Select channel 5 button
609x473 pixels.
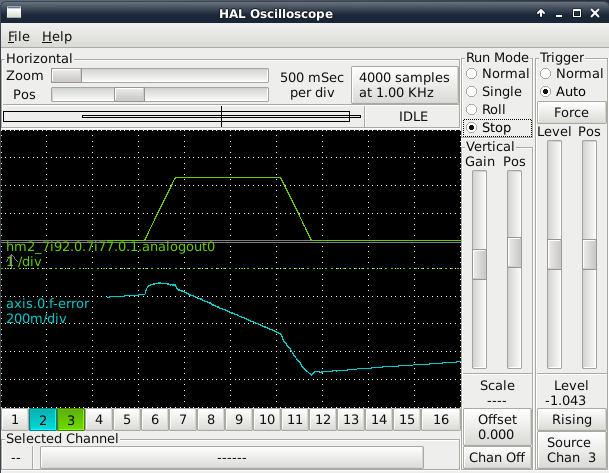127,419
